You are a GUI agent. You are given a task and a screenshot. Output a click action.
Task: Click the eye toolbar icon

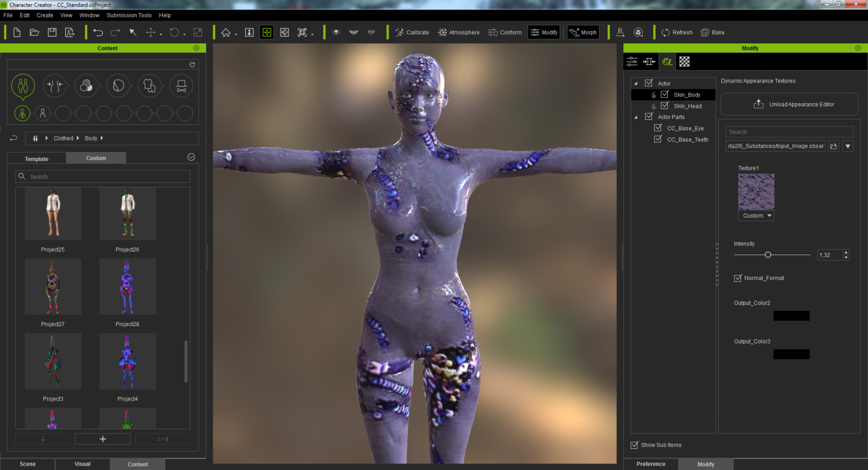click(336, 33)
